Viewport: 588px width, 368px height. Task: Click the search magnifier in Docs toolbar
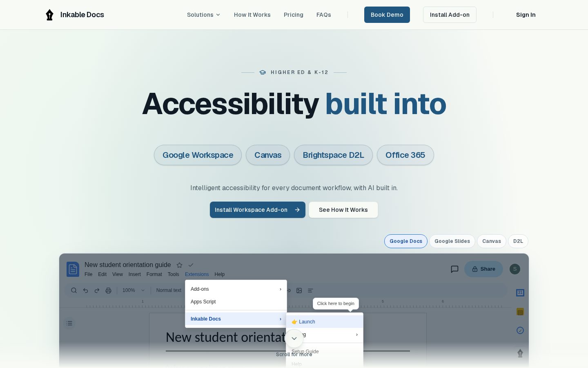pyautogui.click(x=74, y=290)
